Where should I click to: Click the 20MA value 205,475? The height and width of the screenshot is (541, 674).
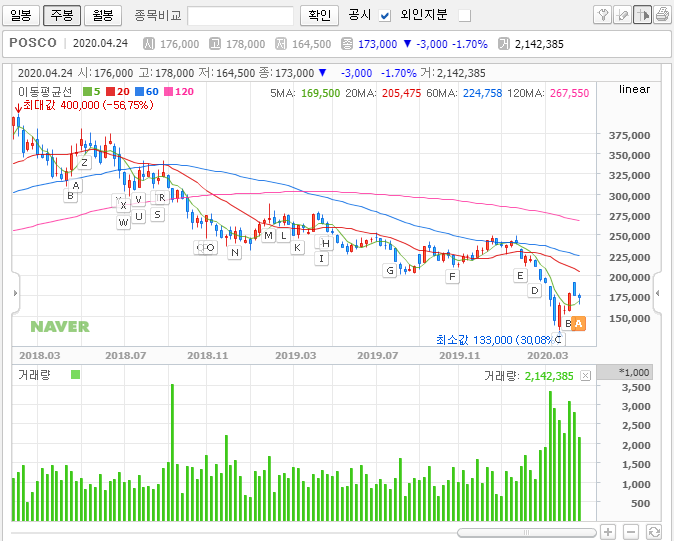(401, 93)
